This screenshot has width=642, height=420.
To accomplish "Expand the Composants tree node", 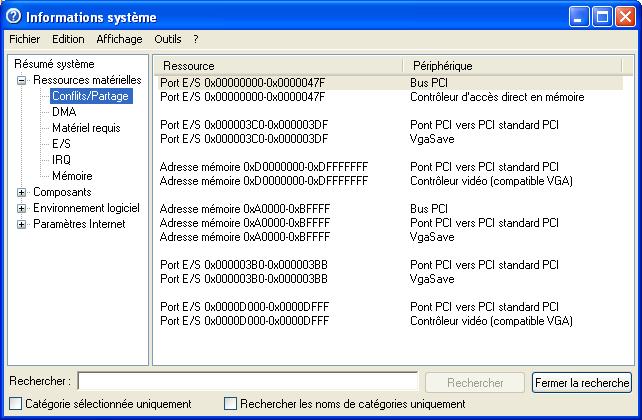I will (22, 192).
